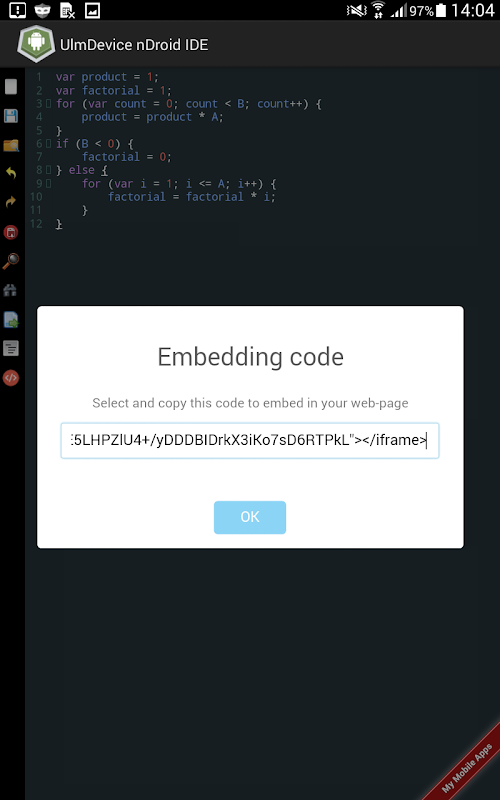This screenshot has width=500, height=800.
Task: Collapse inner for loop fold on line 9
Action: click(x=48, y=183)
